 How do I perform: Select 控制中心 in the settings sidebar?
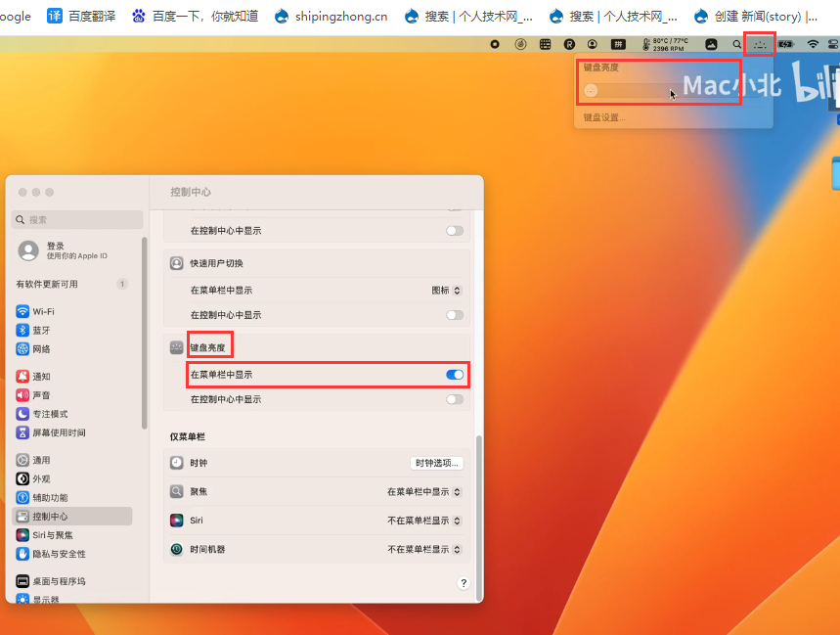click(x=71, y=516)
